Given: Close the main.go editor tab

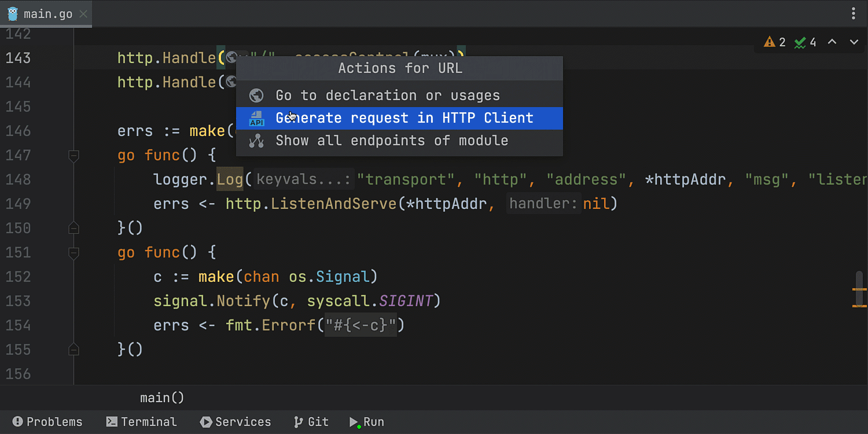Looking at the screenshot, I should [x=83, y=14].
